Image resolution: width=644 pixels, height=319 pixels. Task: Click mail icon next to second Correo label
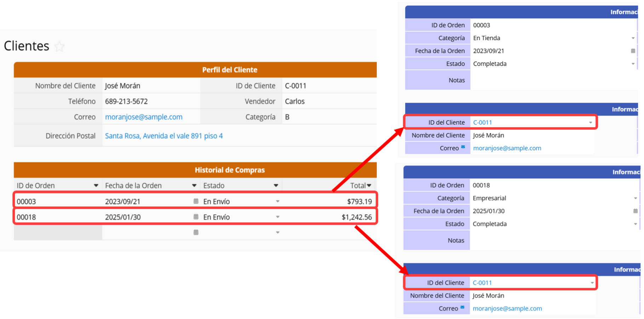462,307
